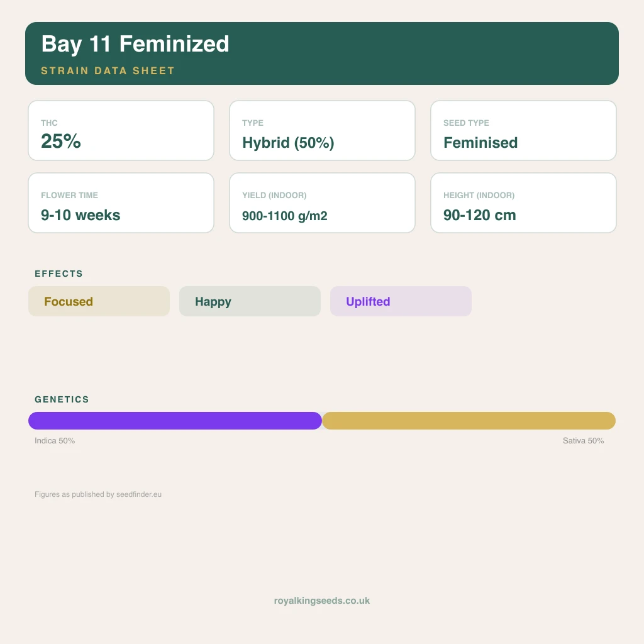
Task: Click the Effects section heading
Action: [x=58, y=274]
